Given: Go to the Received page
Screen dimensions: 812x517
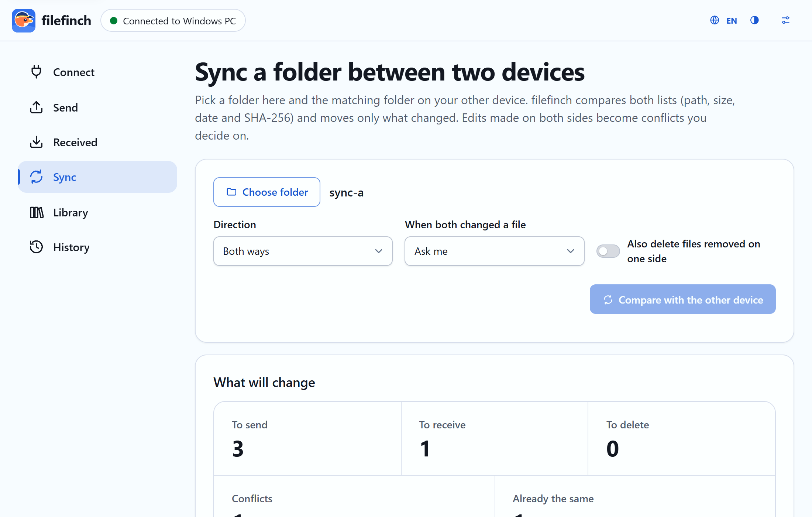Looking at the screenshot, I should tap(97, 142).
